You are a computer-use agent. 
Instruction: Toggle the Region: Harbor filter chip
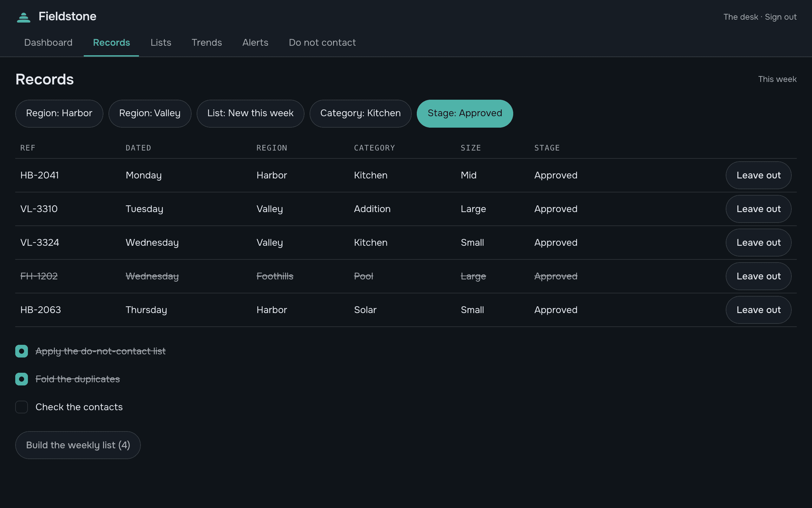coord(59,114)
